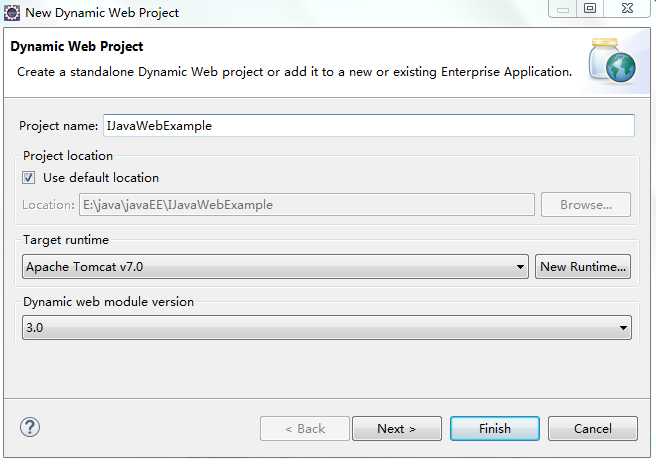This screenshot has height=459, width=656.
Task: Click the 'Location:' label text
Action: [x=48, y=205]
